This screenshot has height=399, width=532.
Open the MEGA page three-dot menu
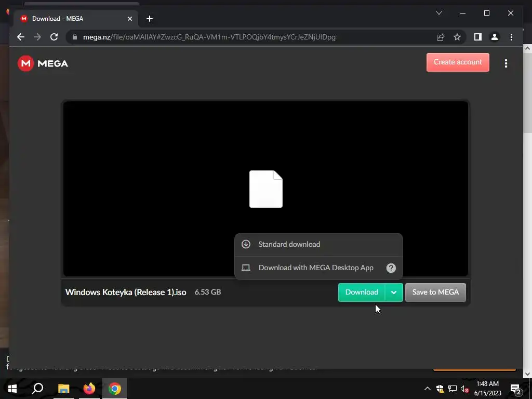506,63
